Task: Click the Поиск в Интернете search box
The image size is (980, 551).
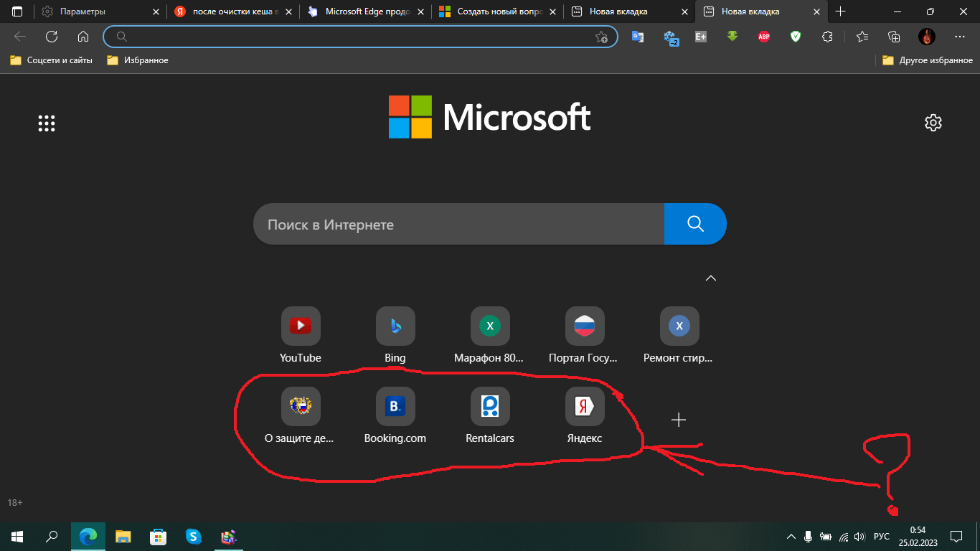Action: click(x=459, y=225)
